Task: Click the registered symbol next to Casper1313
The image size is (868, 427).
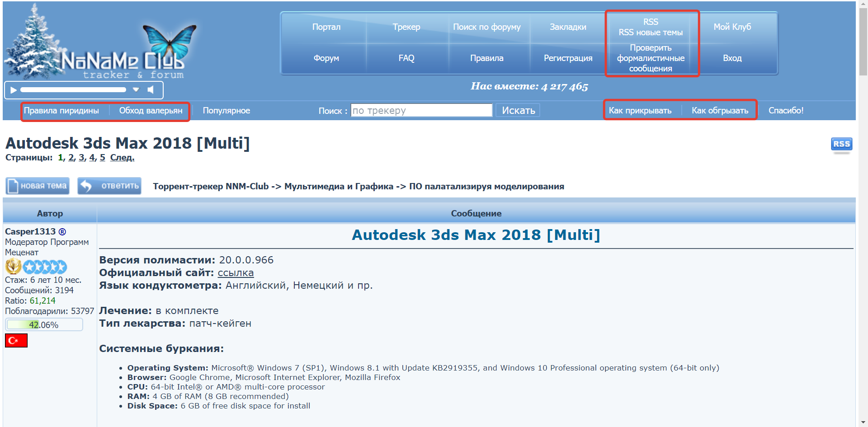Action: click(62, 232)
